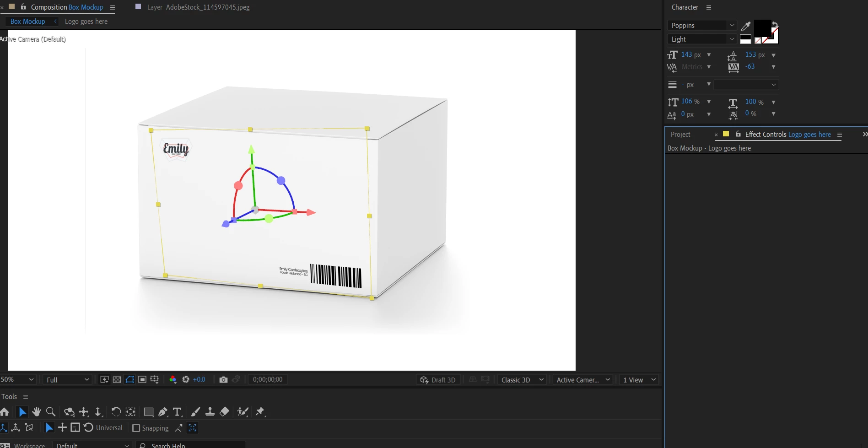Toggle Draft 3D mode
868x448 pixels.
click(438, 380)
